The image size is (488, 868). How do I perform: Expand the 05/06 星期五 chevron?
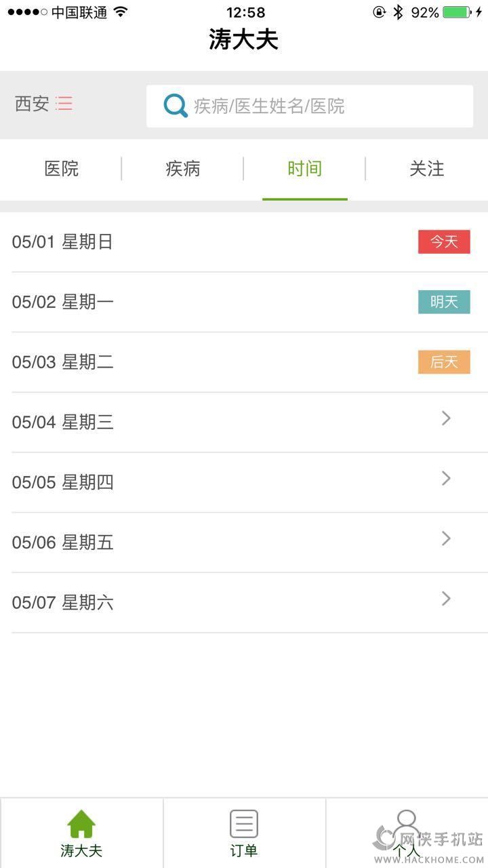point(446,538)
